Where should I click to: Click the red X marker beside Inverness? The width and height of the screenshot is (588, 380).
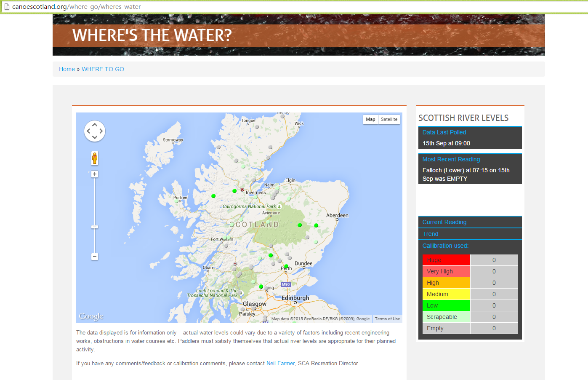[242, 190]
